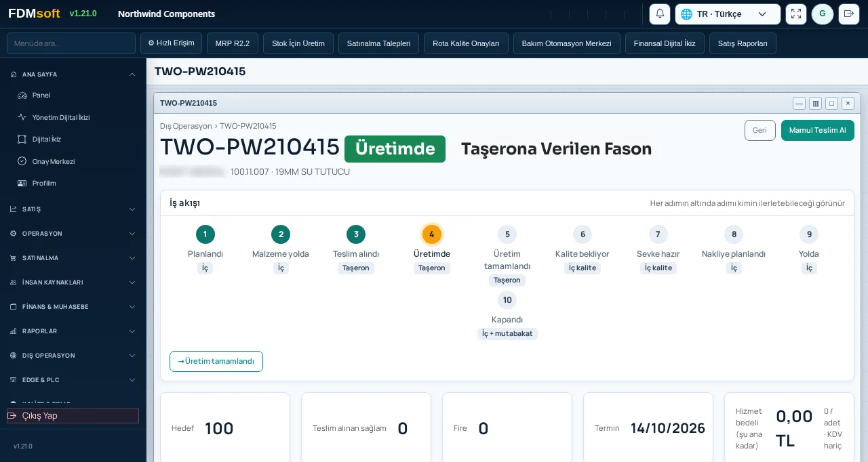Viewport: 868px width, 462px height.
Task: Click the Üretimde status badge
Action: (x=395, y=149)
